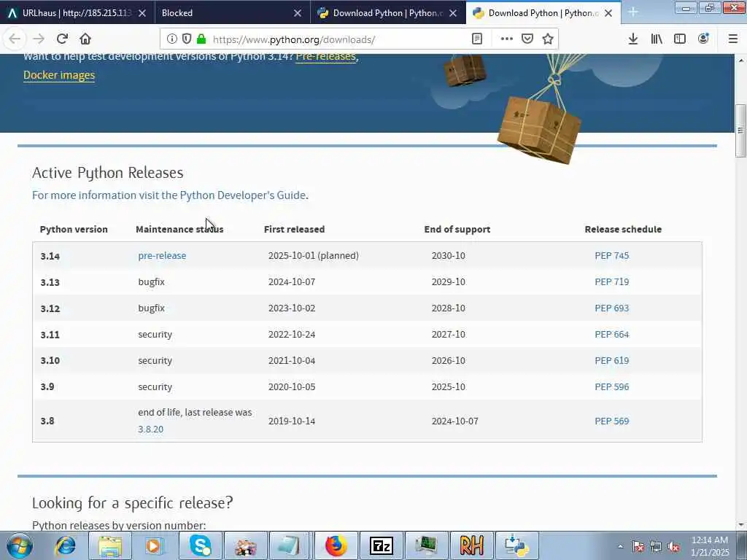This screenshot has height=560, width=747.
Task: Open Windows Media Player on taskbar
Action: pos(155,545)
